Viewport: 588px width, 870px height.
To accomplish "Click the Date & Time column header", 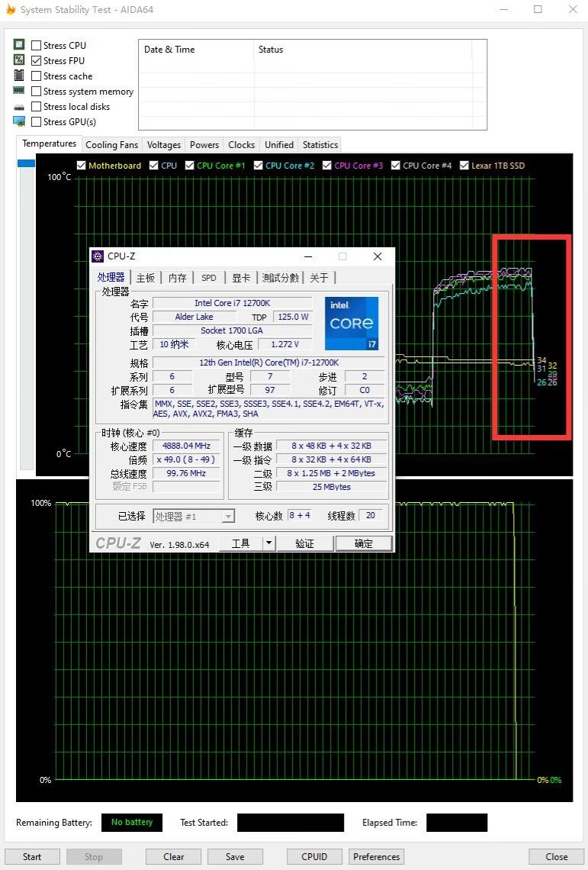I will tap(196, 50).
